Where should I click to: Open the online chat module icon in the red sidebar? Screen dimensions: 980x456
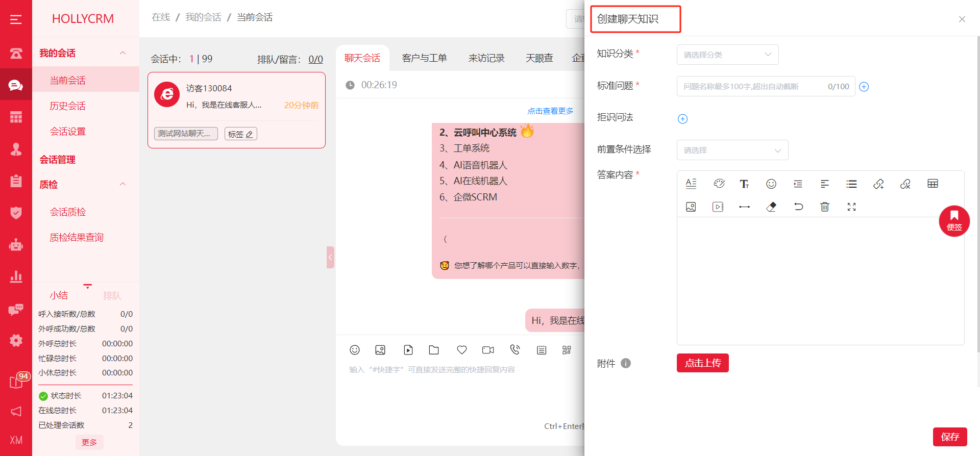16,85
